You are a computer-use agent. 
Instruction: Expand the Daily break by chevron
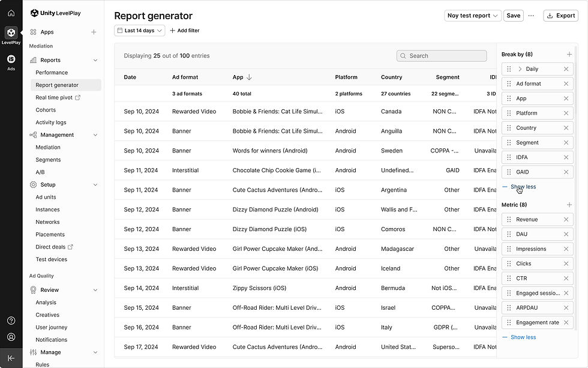tap(520, 69)
